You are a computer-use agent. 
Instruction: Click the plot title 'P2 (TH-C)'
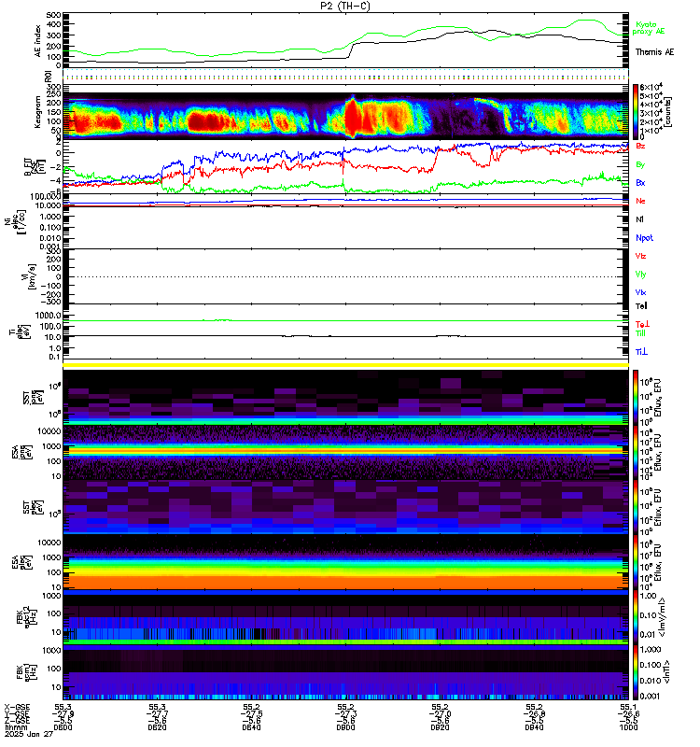[x=345, y=6]
